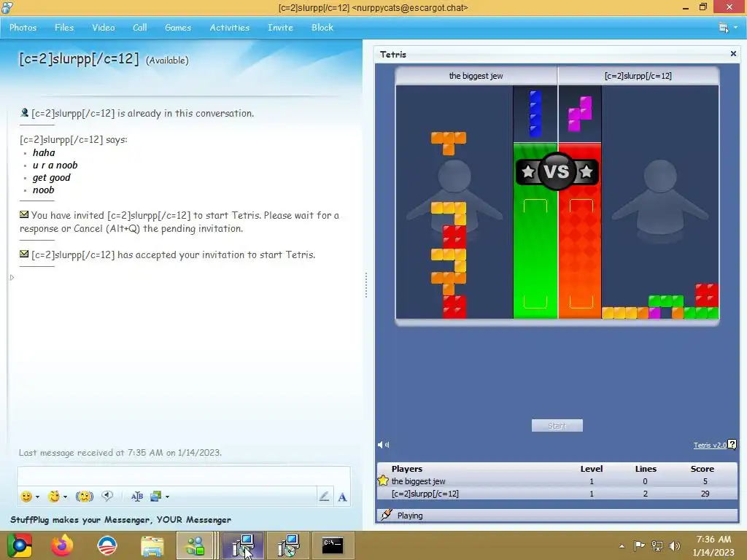
Task: Expand the emoticon dropdown arrow
Action: 38,497
